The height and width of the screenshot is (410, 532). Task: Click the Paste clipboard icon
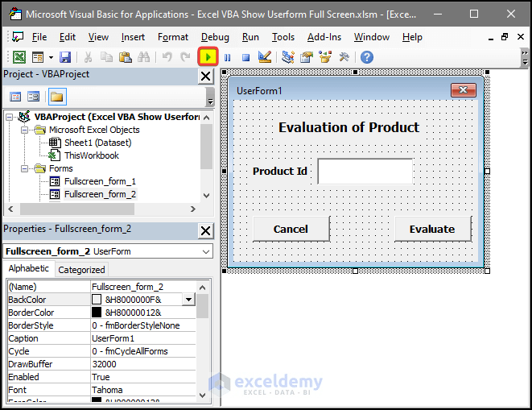point(126,57)
